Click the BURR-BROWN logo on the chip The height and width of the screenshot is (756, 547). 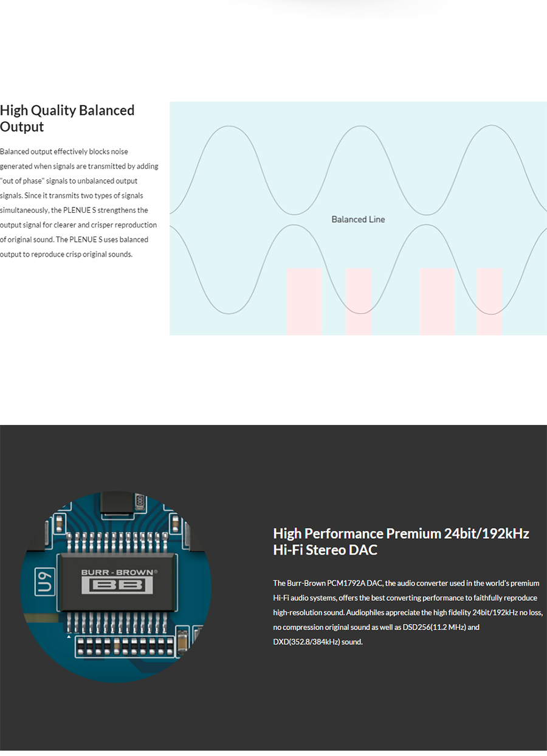pyautogui.click(x=120, y=581)
